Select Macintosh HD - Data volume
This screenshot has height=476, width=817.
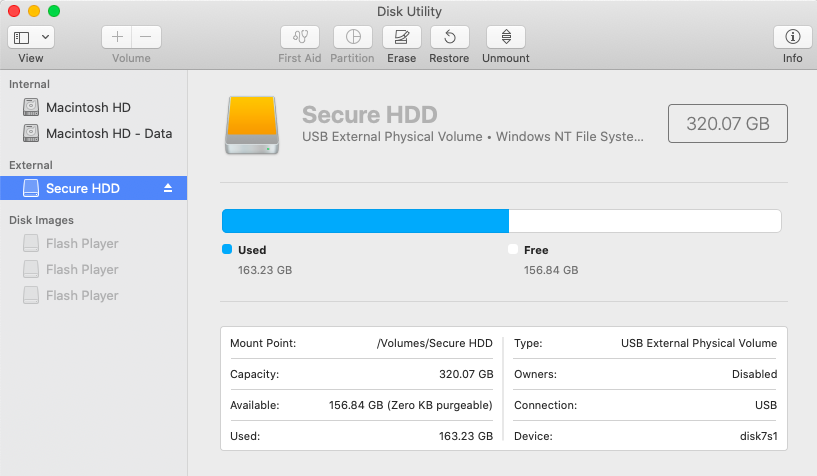[x=94, y=133]
